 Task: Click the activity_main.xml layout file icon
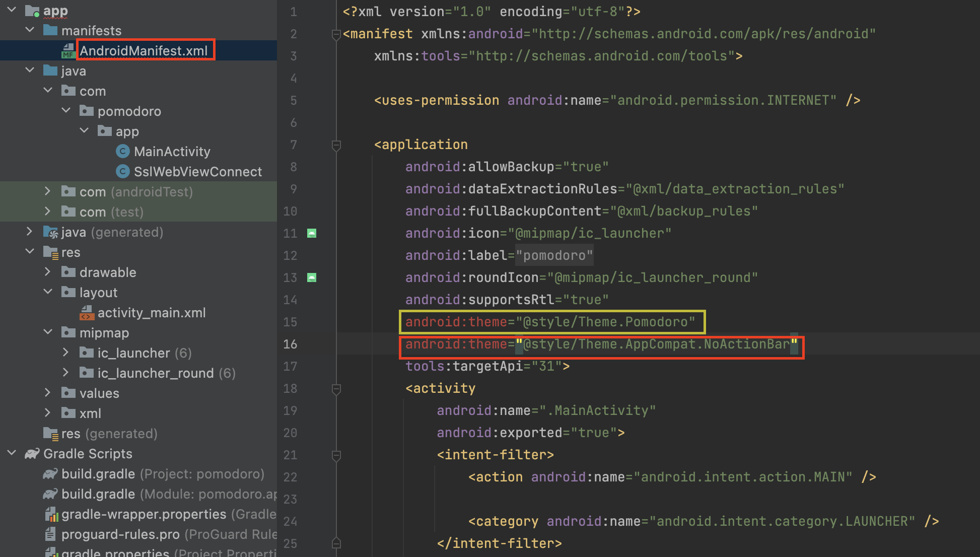[x=86, y=313]
